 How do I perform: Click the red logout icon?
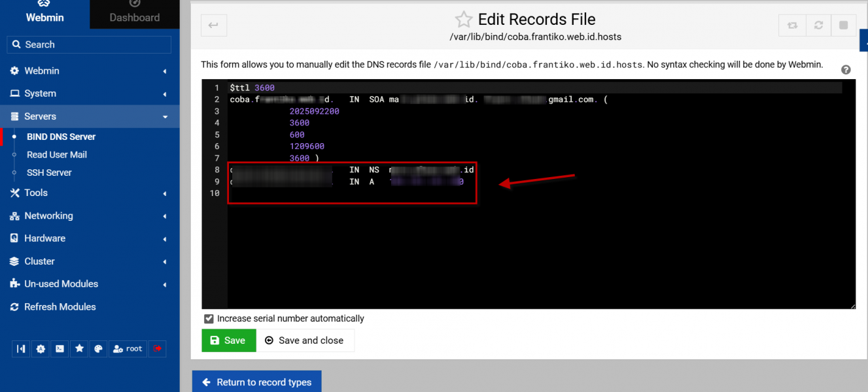pos(158,349)
